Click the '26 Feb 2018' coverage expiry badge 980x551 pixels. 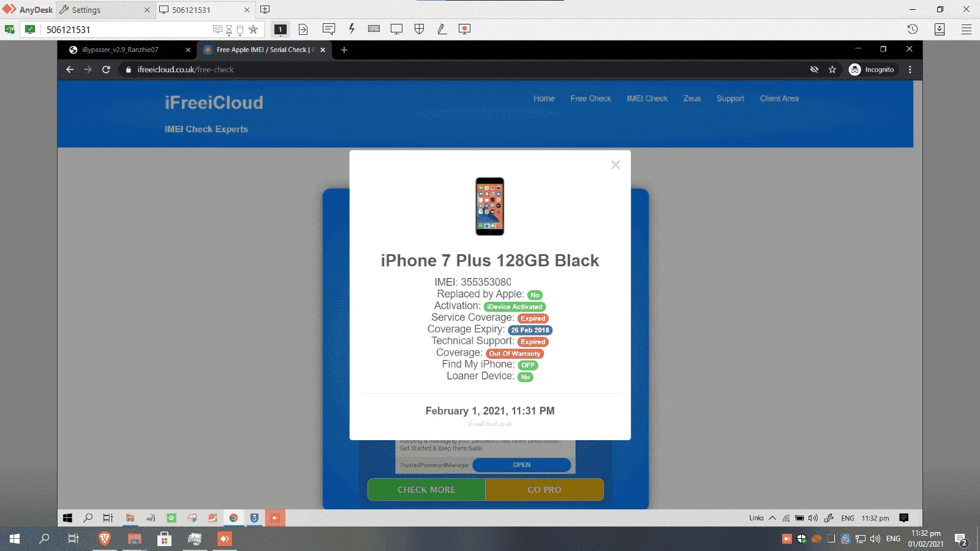(x=530, y=330)
